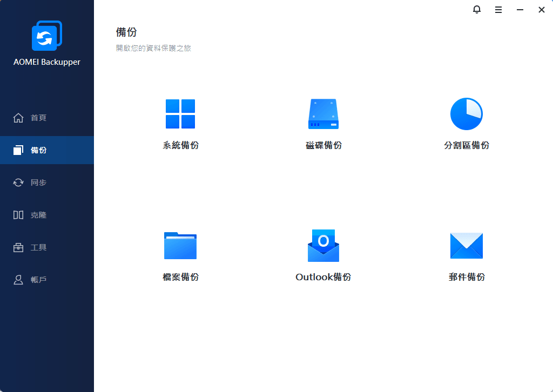Close the AOMEI Backupper window
This screenshot has height=392, width=553.
[x=541, y=10]
